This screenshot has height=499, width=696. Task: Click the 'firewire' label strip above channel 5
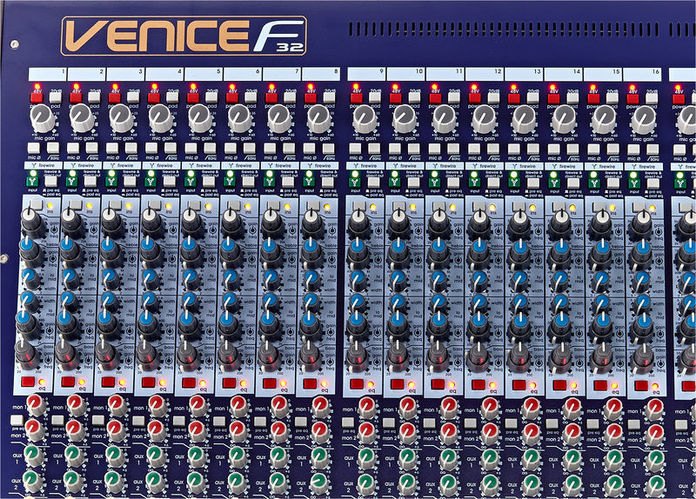201,165
